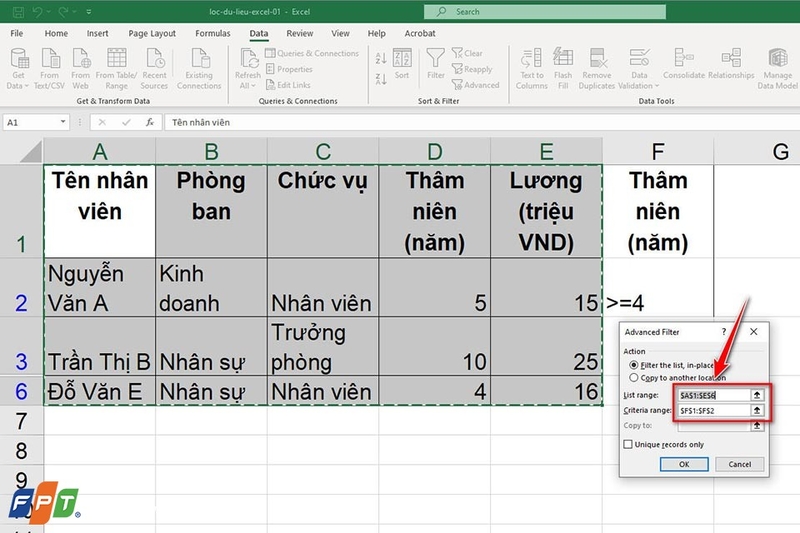Open Relationships tool
The height and width of the screenshot is (533, 800).
pos(731,64)
